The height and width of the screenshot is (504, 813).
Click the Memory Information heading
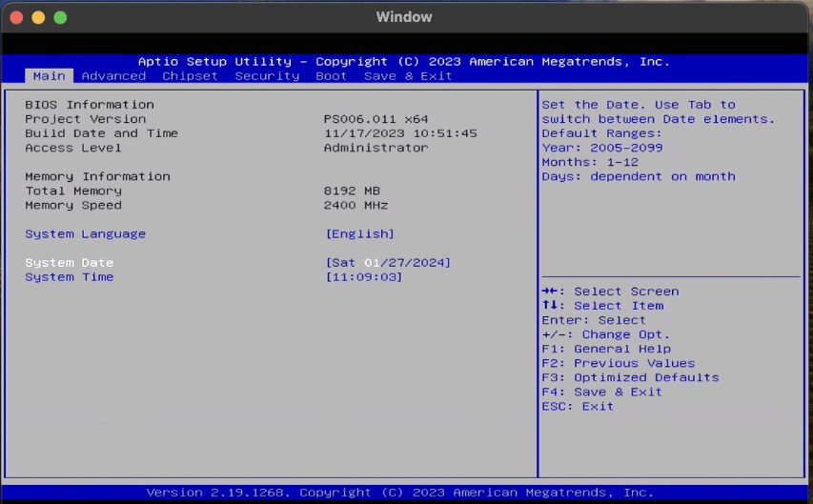tap(97, 177)
